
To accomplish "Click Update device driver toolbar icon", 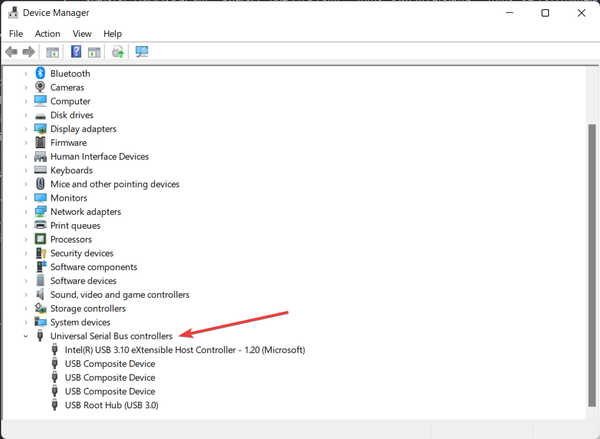I will 118,52.
